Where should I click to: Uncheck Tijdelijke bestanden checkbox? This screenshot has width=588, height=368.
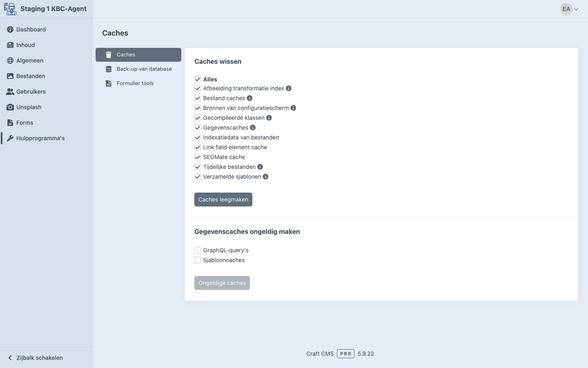[198, 167]
